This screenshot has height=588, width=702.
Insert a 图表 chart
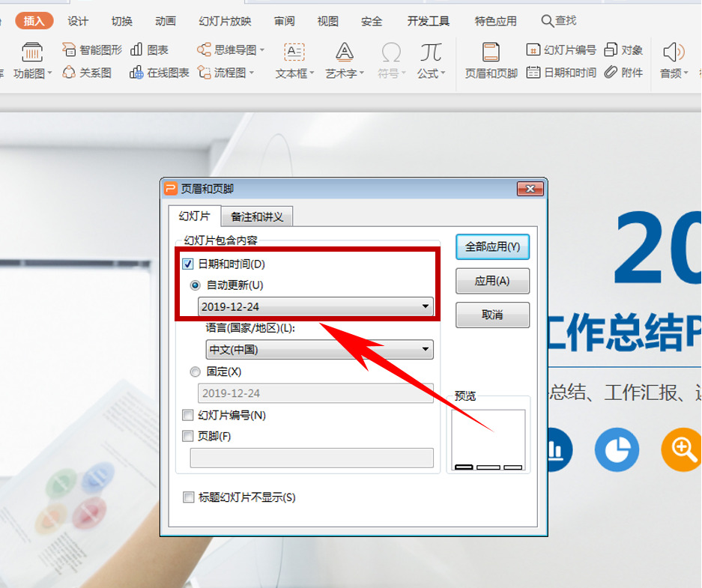pyautogui.click(x=149, y=49)
